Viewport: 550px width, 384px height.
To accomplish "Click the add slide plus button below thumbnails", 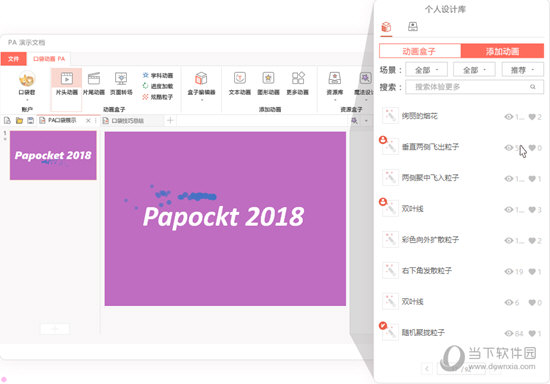I will [55, 329].
